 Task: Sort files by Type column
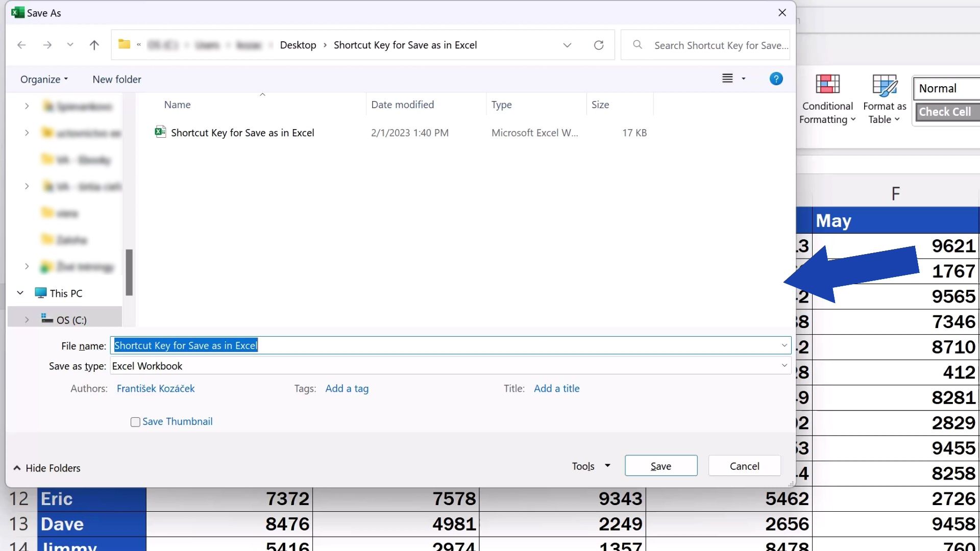click(502, 105)
